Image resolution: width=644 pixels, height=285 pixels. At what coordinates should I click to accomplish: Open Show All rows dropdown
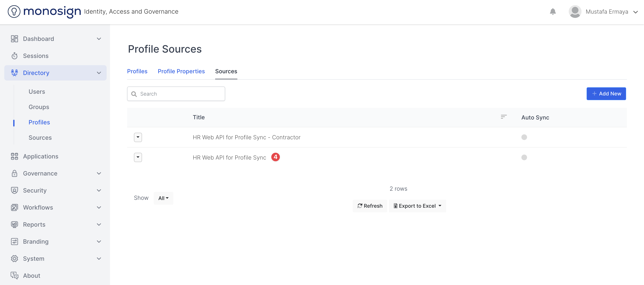(163, 198)
